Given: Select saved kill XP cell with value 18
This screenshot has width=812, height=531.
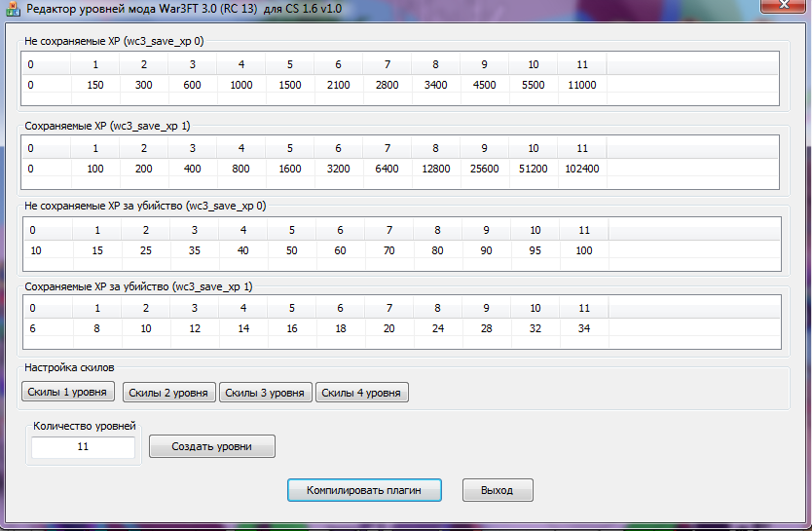Looking at the screenshot, I should tap(340, 328).
